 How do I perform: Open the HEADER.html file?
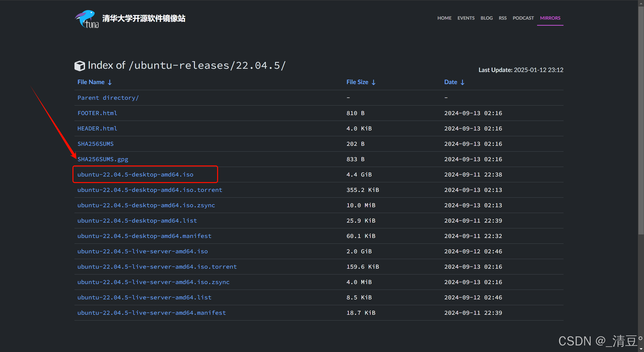[97, 128]
